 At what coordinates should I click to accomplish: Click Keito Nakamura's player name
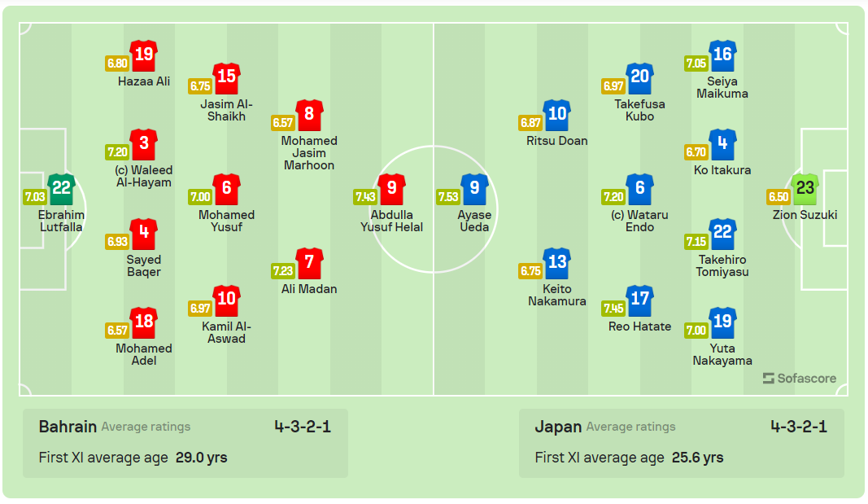click(557, 296)
